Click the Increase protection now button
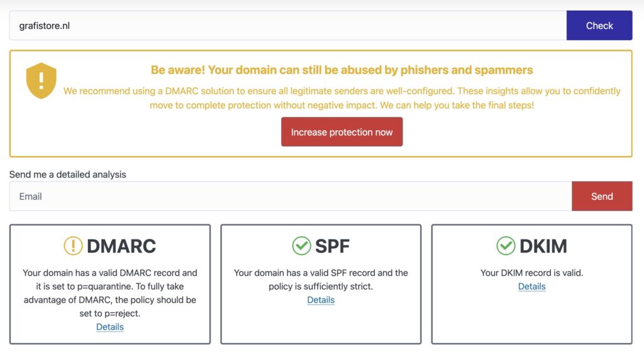 341,132
